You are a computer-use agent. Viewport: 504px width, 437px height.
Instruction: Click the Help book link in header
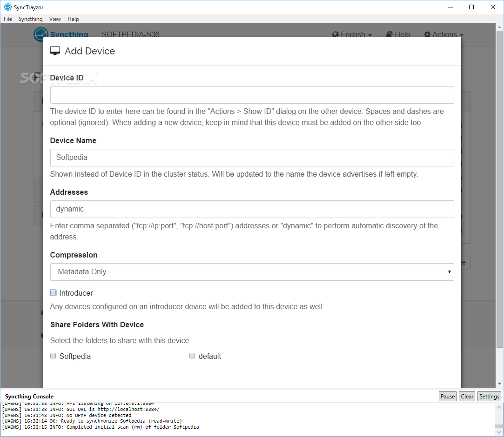398,34
